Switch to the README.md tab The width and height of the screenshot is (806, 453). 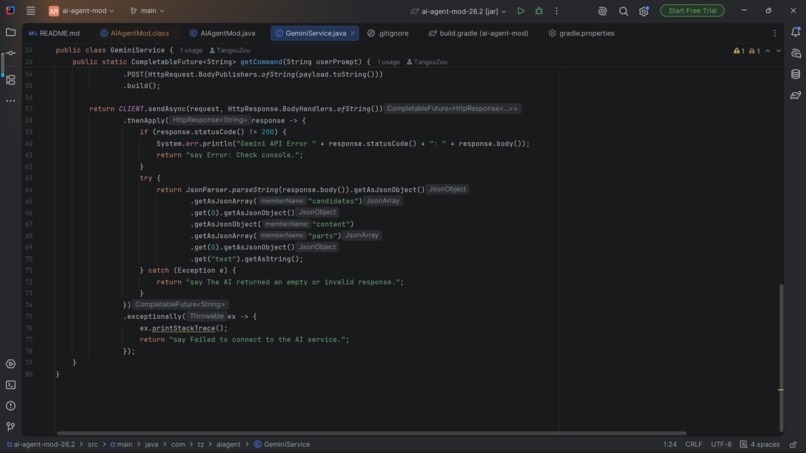[x=54, y=33]
